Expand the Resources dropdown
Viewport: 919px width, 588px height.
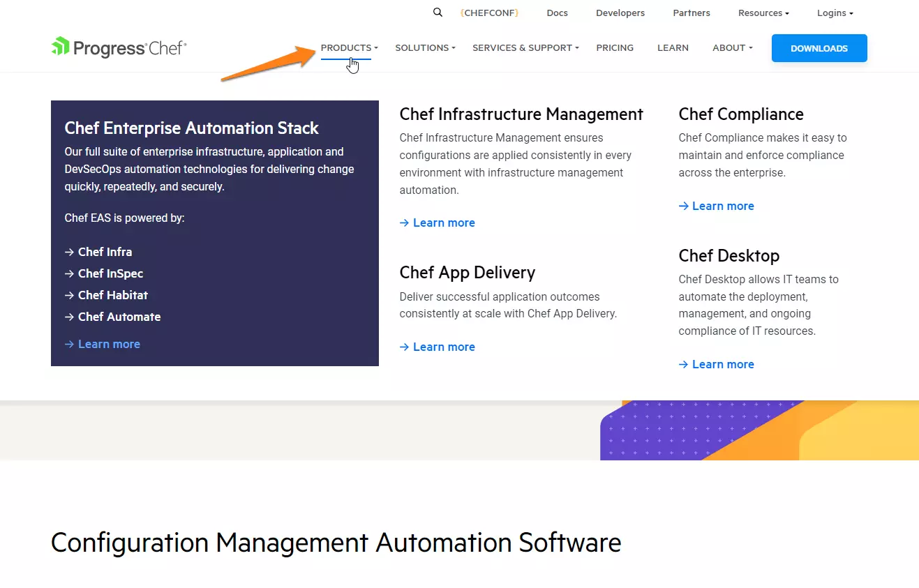tap(763, 13)
